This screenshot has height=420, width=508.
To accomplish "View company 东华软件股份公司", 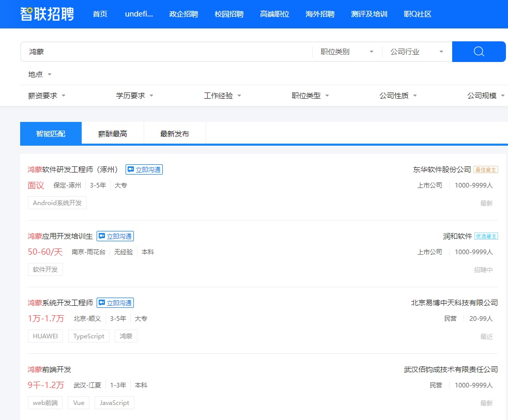I will 442,169.
